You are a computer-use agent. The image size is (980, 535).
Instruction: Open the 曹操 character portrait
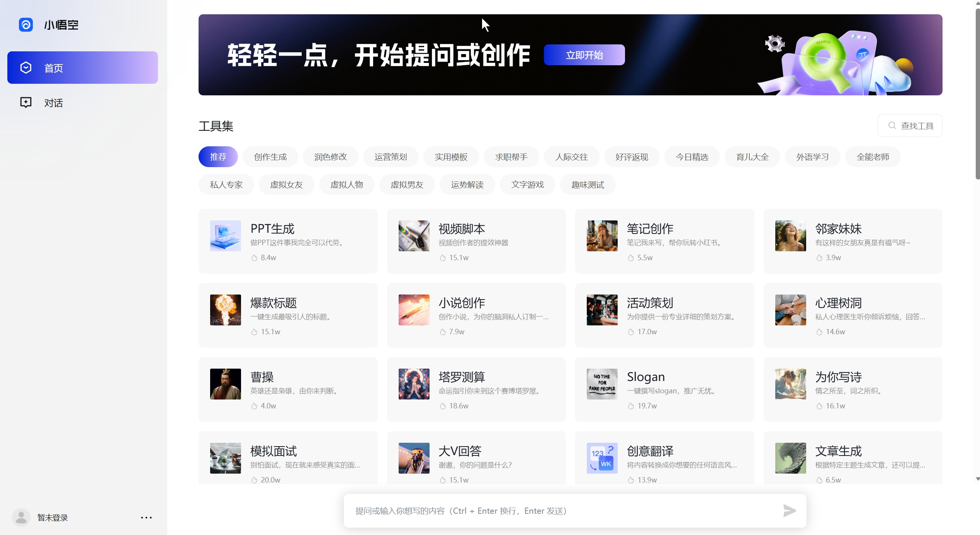[226, 384]
